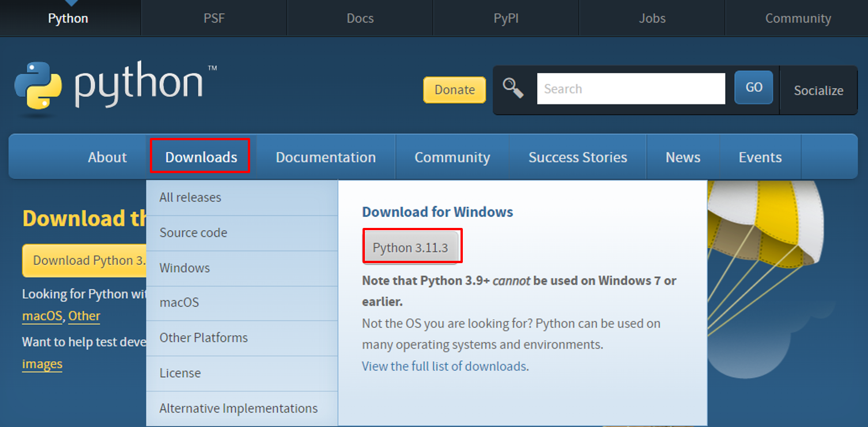Open the News navigation menu
The height and width of the screenshot is (427, 868).
[683, 157]
